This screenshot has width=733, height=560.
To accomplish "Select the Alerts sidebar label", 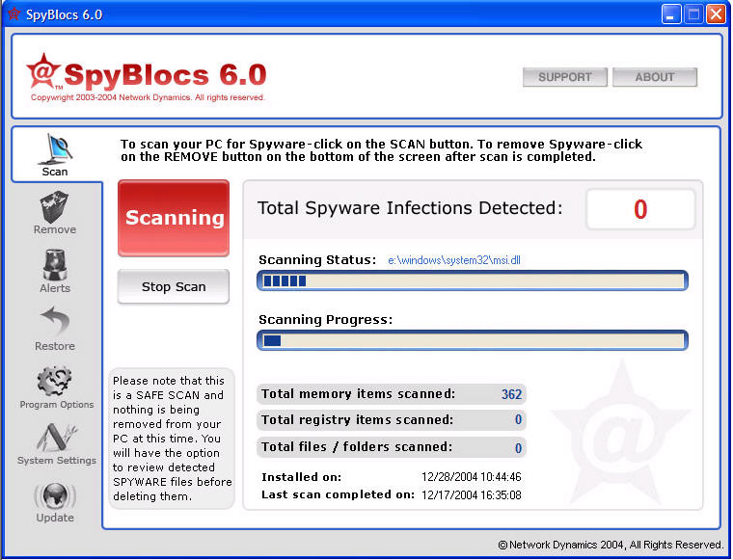I will 55,288.
